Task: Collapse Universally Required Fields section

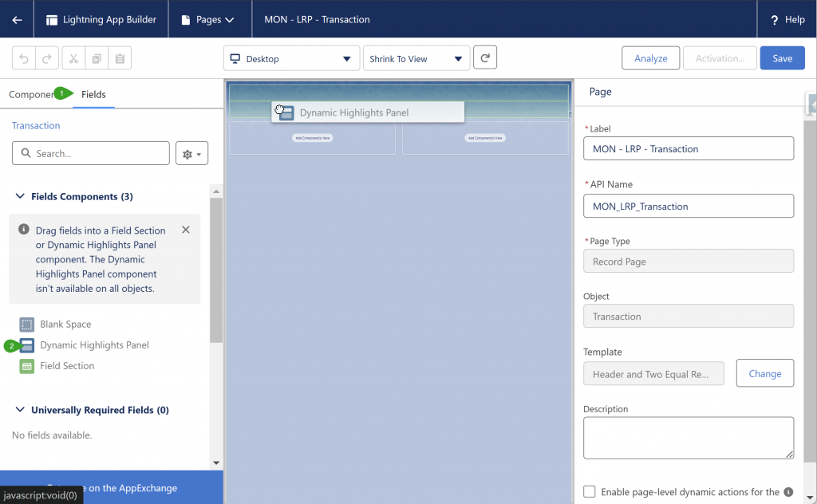Action: 20,410
